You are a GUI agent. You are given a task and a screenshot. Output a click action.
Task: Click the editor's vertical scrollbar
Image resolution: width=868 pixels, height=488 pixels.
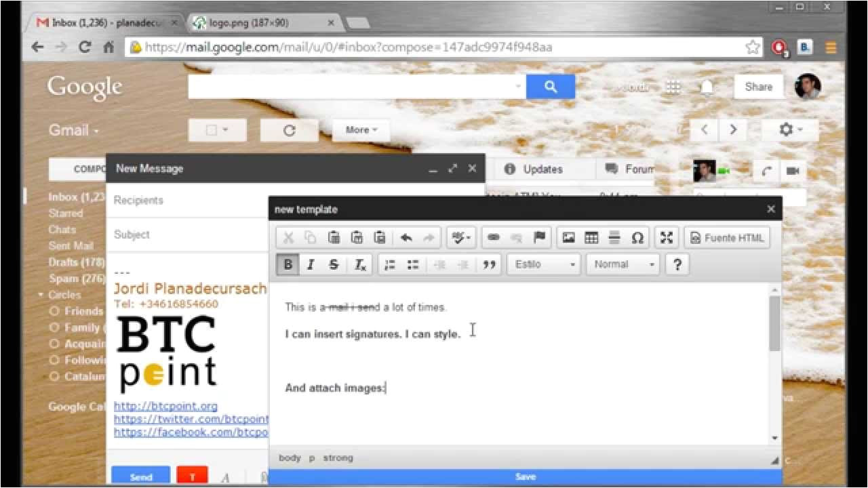point(775,323)
